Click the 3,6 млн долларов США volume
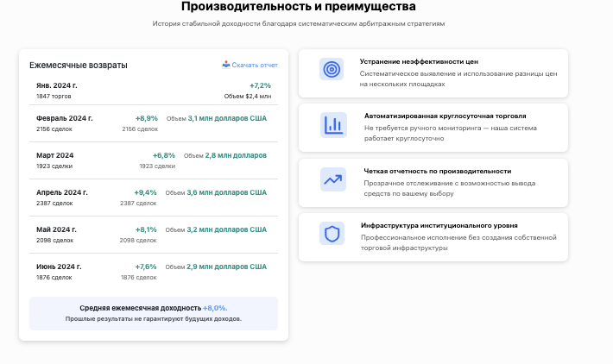The height and width of the screenshot is (364, 613). click(x=227, y=192)
